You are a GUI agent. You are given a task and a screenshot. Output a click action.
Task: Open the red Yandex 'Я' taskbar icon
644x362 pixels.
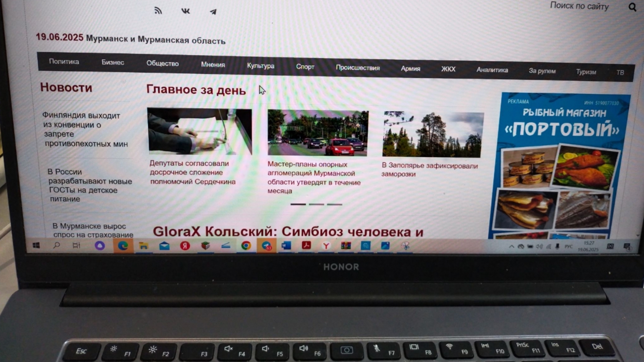pyautogui.click(x=185, y=246)
